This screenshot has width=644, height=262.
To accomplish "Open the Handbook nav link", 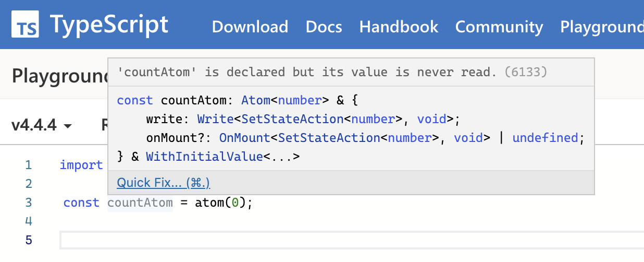I will pos(399,27).
